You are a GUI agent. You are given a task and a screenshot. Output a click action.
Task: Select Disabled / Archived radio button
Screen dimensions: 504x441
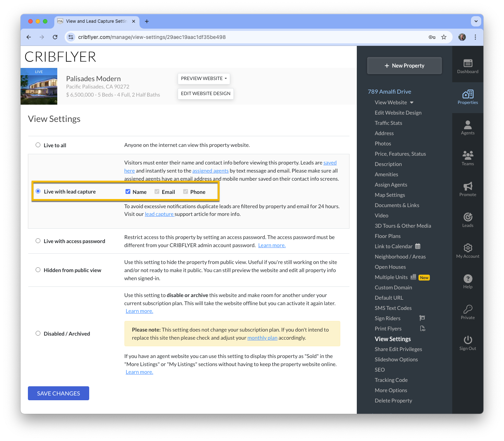38,333
